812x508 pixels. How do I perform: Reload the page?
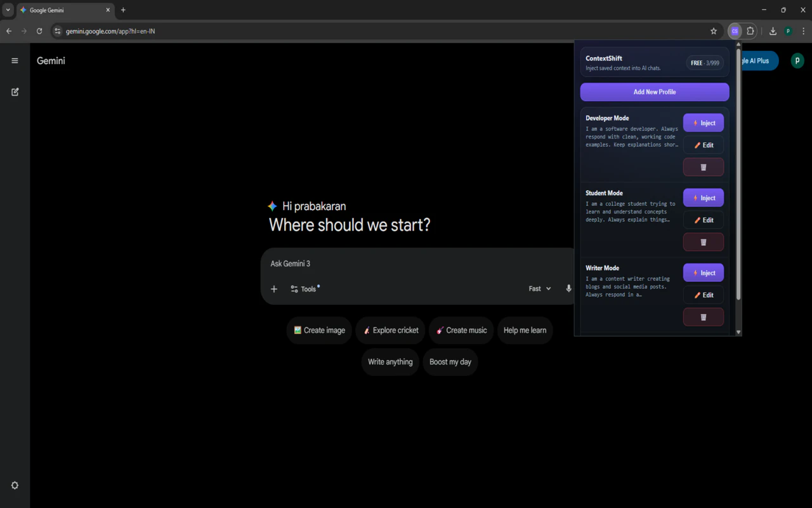pos(39,31)
